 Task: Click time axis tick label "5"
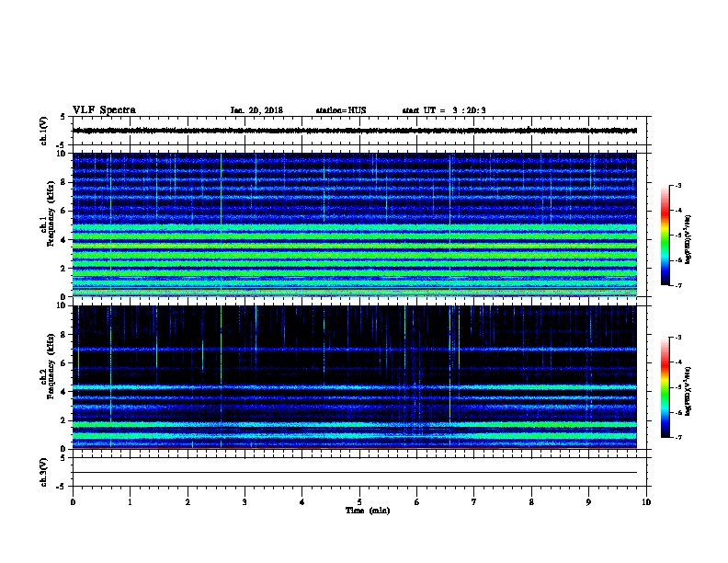(359, 502)
